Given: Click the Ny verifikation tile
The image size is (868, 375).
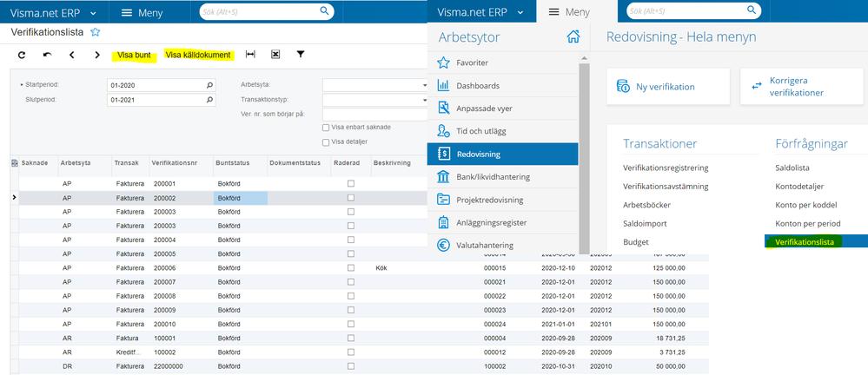Looking at the screenshot, I should [x=669, y=86].
